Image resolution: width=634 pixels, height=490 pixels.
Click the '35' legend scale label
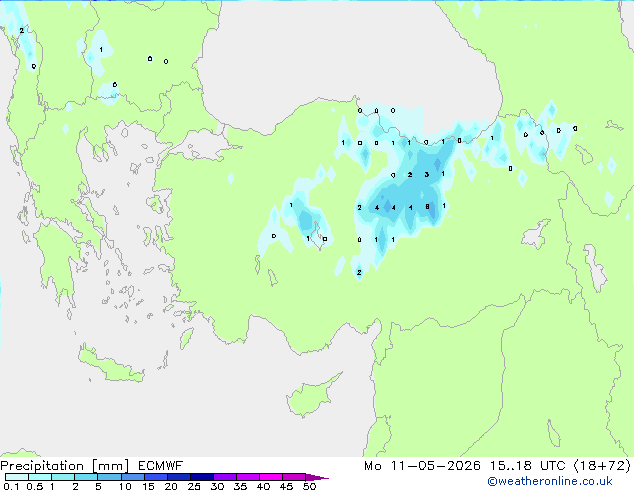tap(240, 486)
